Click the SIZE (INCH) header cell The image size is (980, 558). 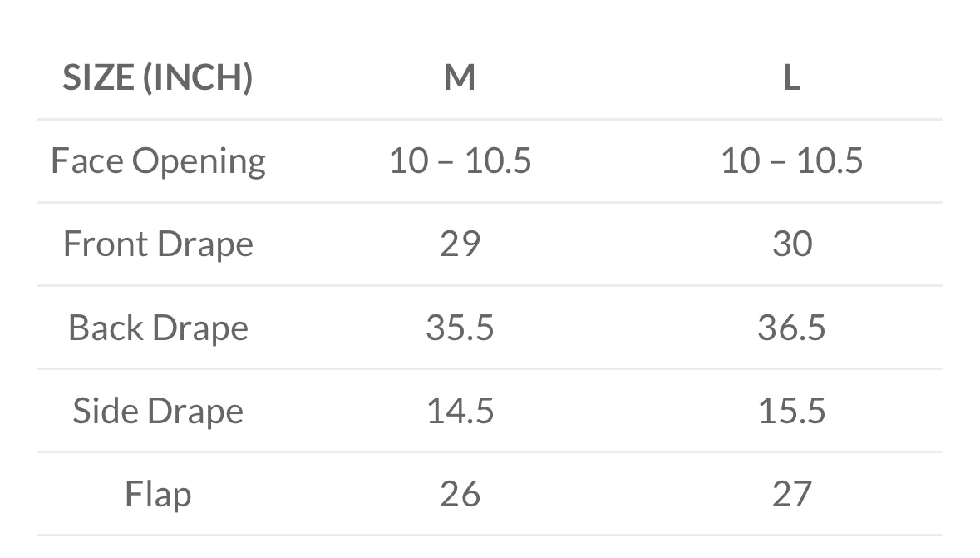(158, 77)
